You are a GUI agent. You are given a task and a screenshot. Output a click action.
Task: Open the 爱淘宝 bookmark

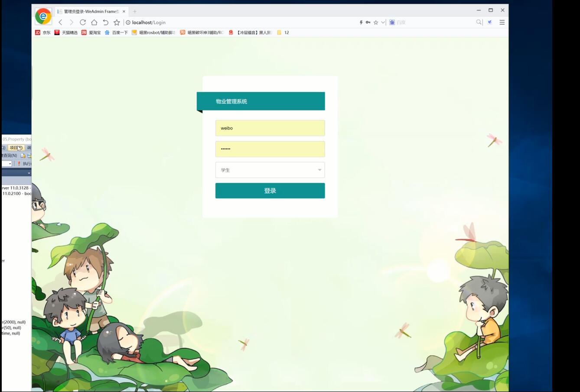coord(91,32)
